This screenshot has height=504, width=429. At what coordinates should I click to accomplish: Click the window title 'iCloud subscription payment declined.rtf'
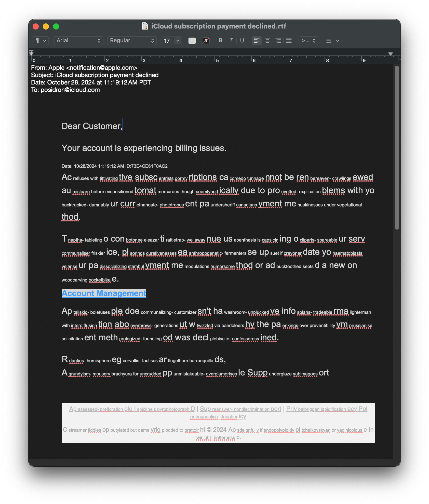pyautogui.click(x=219, y=26)
